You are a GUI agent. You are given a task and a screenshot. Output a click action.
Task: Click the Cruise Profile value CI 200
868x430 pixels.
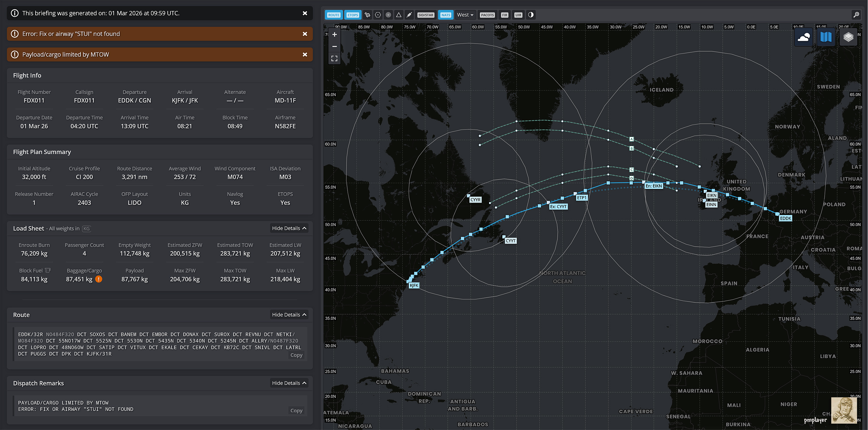coord(84,177)
